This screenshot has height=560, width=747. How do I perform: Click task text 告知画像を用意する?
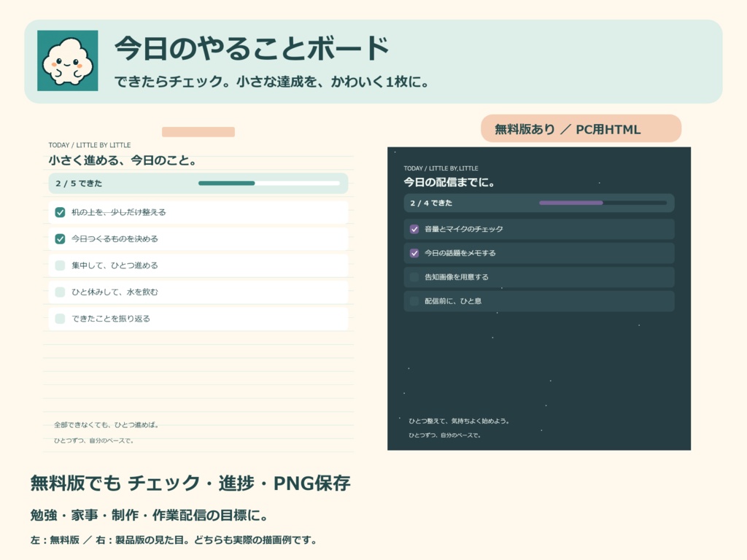[457, 277]
